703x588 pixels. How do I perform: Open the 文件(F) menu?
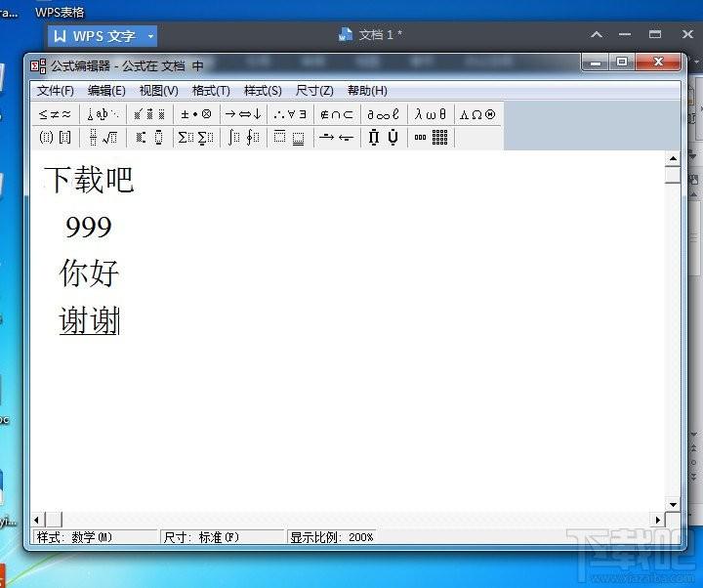(56, 91)
